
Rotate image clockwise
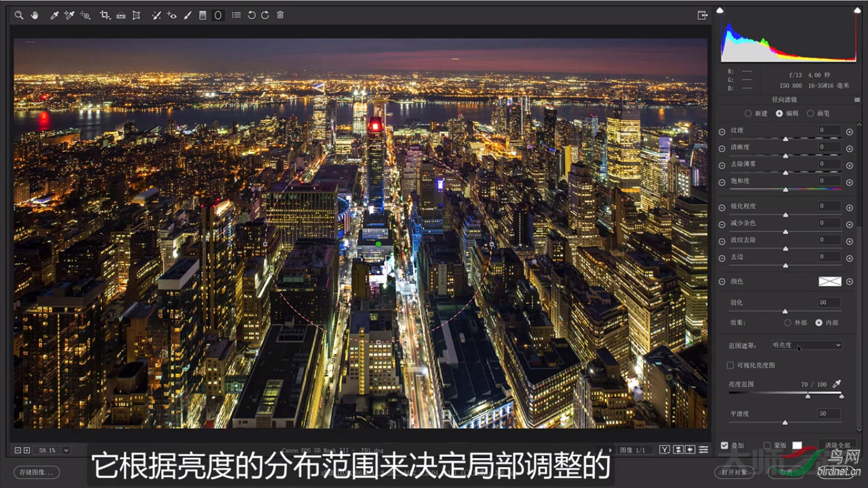tap(265, 15)
